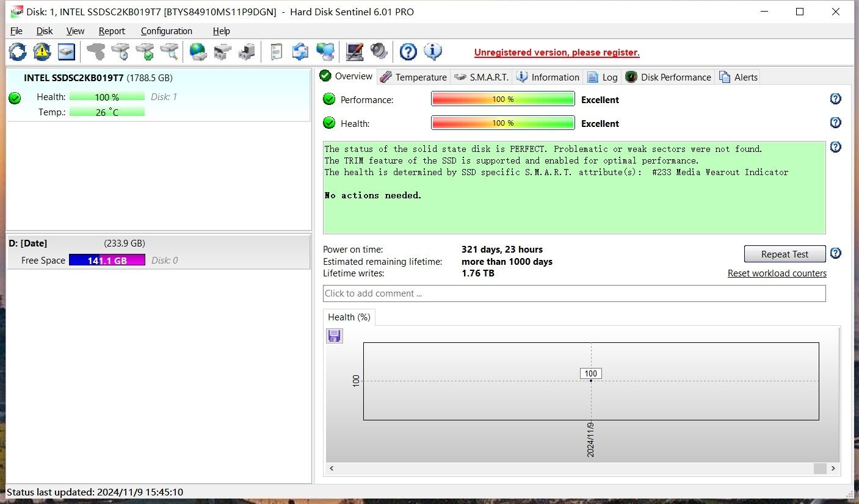Click the D: drive free space bar
Image resolution: width=859 pixels, height=504 pixels.
pyautogui.click(x=107, y=260)
